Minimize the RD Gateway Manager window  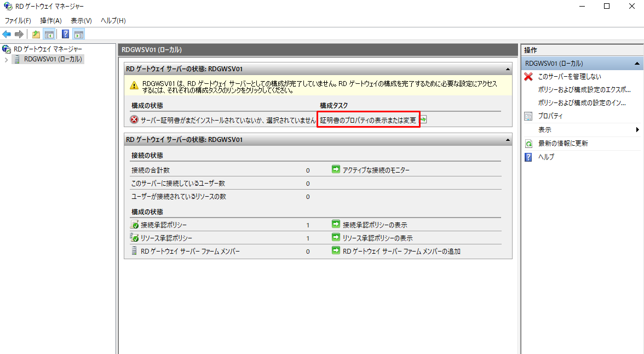[582, 6]
